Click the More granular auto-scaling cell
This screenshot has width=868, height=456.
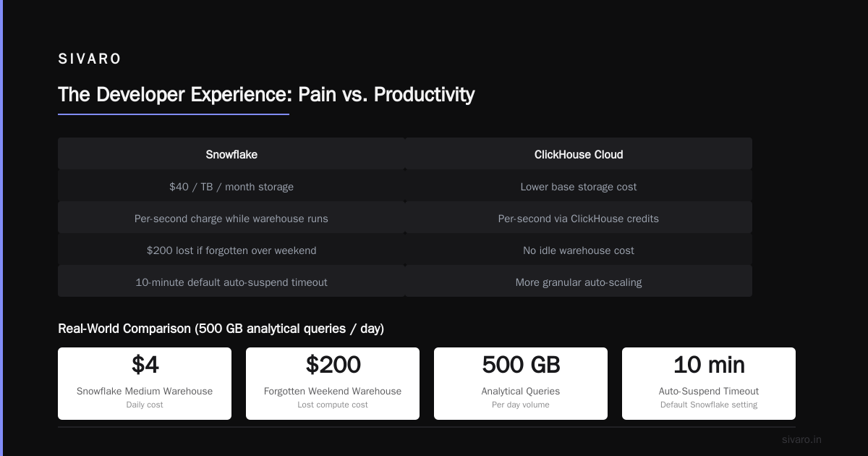pyautogui.click(x=579, y=282)
